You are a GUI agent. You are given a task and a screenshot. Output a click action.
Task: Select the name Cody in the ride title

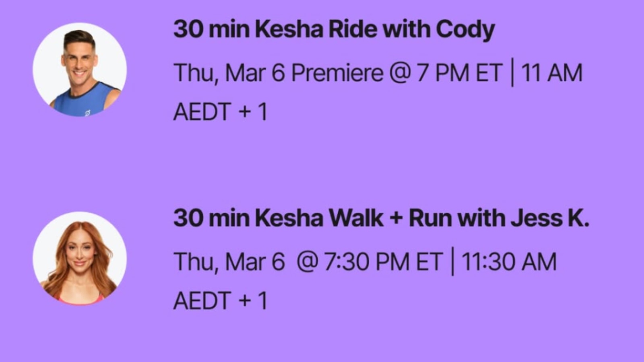[x=465, y=29]
